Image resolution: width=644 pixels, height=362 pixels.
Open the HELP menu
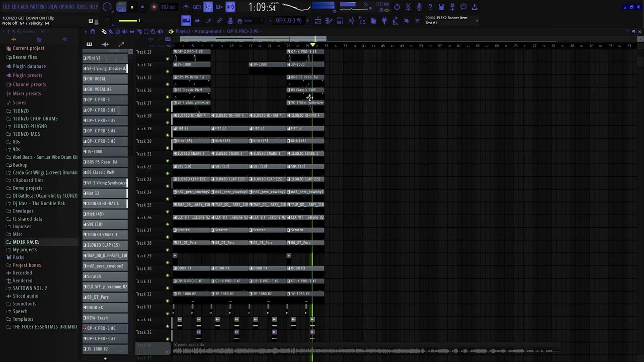94,7
